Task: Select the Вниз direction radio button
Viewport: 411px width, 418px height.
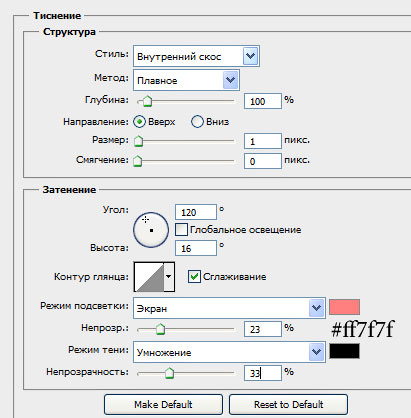Action: click(197, 122)
